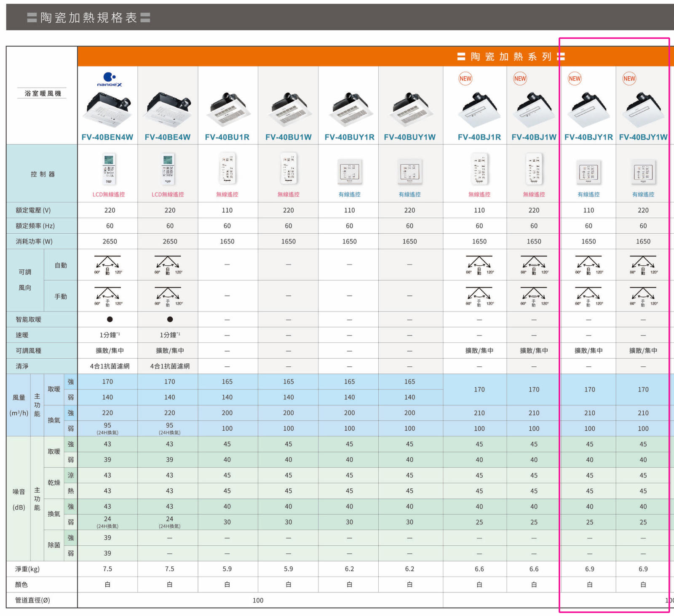Viewport: 674px width, 616px height.
Task: Click the FV-40BJ1W model name
Action: coord(534,137)
